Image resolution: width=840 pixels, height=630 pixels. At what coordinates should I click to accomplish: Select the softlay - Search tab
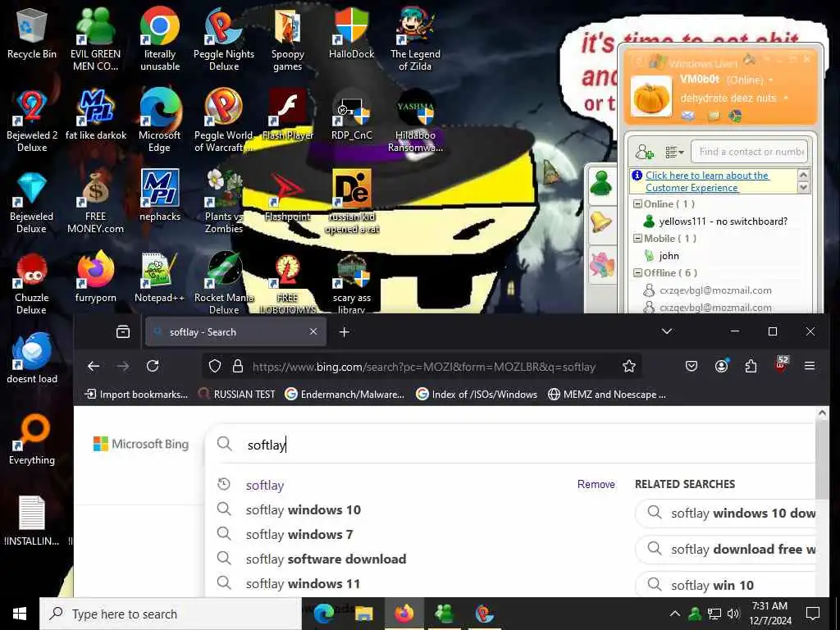[235, 332]
